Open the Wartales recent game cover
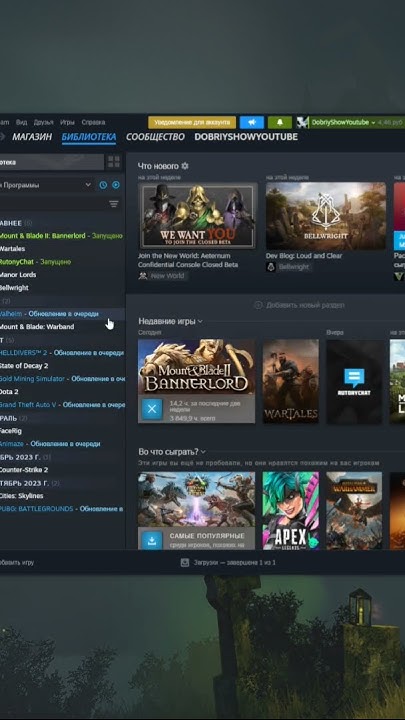405x720 pixels. (291, 381)
